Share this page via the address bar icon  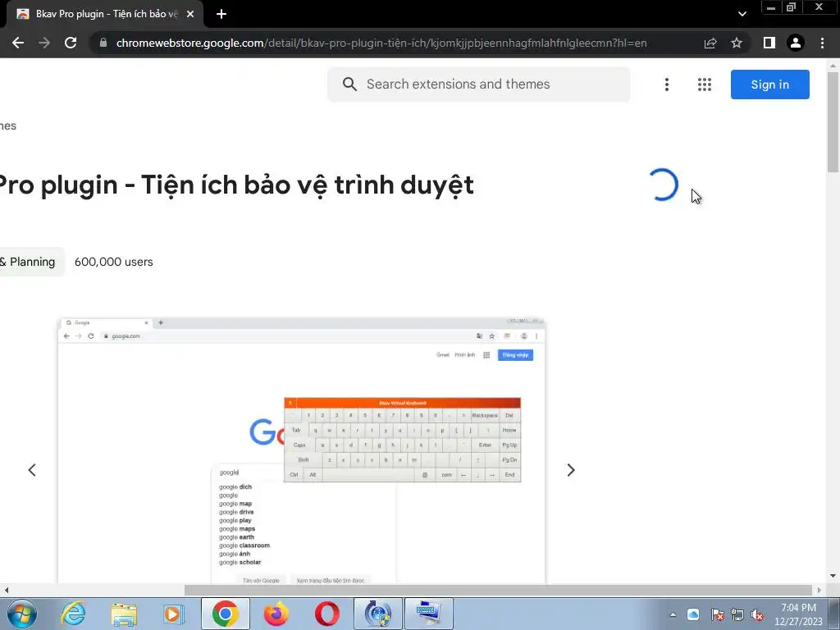[710, 43]
